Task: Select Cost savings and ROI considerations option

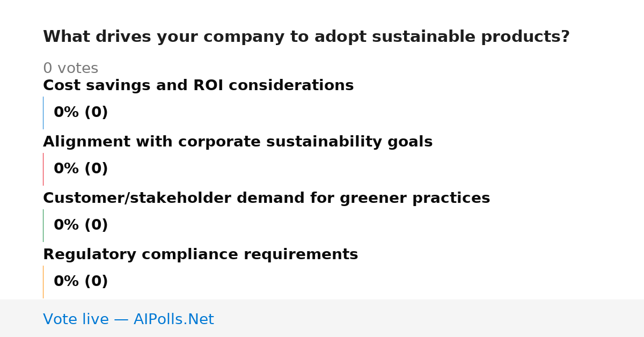Action: (x=198, y=85)
